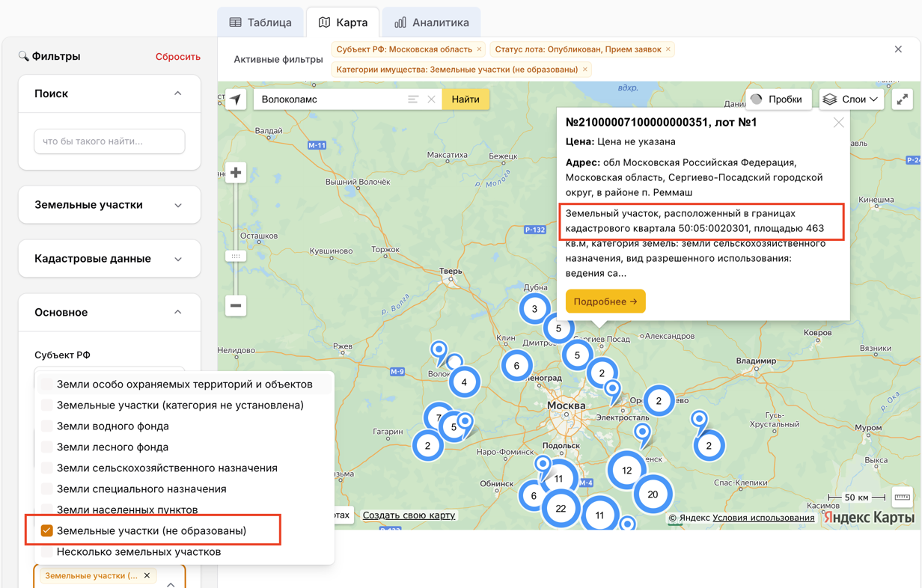Screen dimensions: 922x588
Task: Check Земли сельскохозяйственного назначения option
Action: [x=47, y=468]
